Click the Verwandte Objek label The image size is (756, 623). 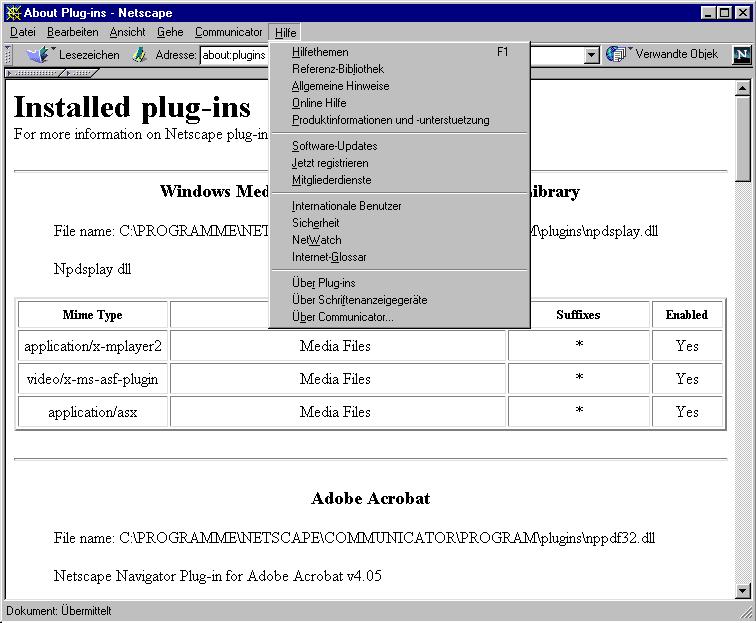tap(676, 54)
